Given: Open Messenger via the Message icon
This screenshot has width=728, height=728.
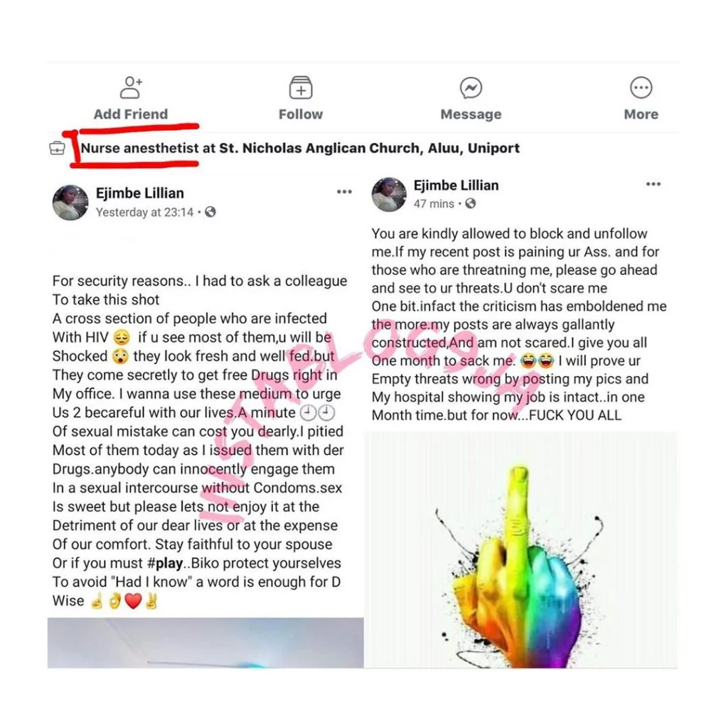Looking at the screenshot, I should pyautogui.click(x=471, y=87).
